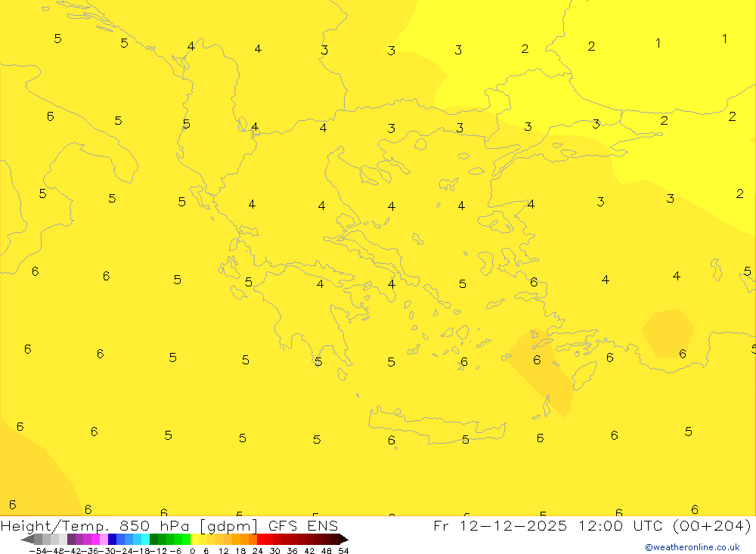Pick the light pink legend swatch

pos(104,540)
